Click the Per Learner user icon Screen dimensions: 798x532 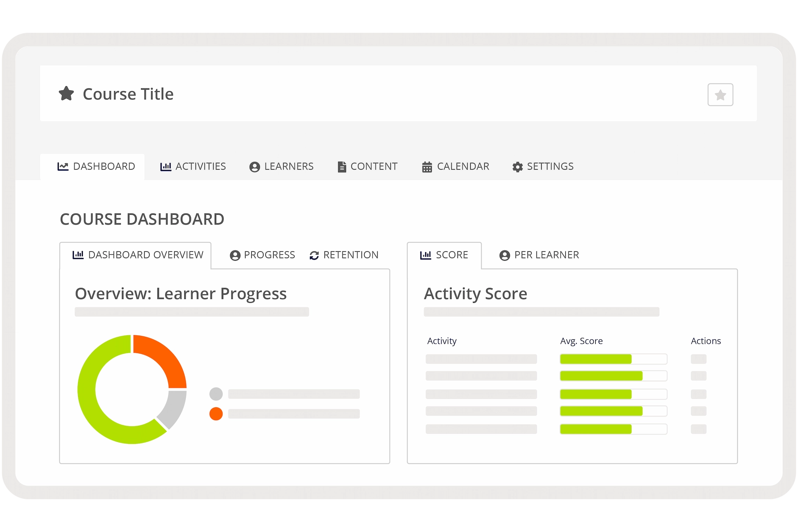505,255
